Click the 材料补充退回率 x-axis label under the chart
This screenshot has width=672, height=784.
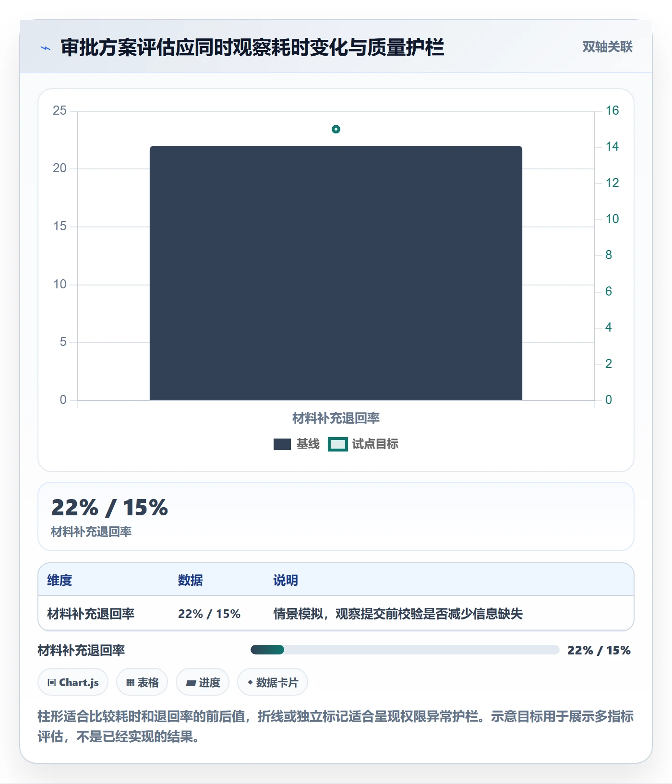coord(336,418)
